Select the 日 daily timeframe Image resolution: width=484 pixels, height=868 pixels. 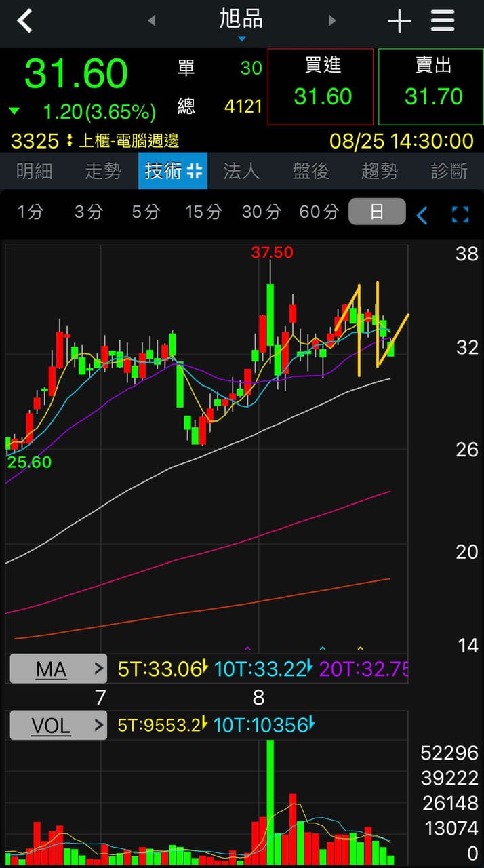coord(377,212)
